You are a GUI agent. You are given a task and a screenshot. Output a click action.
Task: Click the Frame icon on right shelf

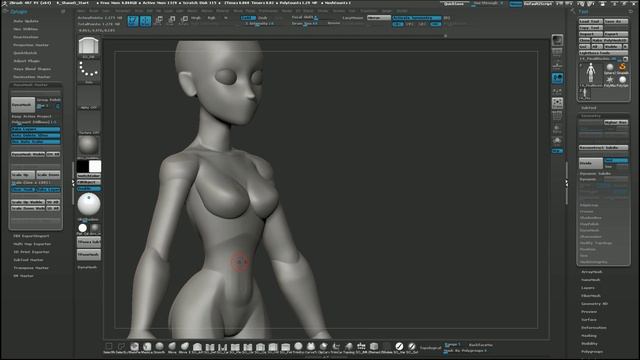tap(557, 103)
